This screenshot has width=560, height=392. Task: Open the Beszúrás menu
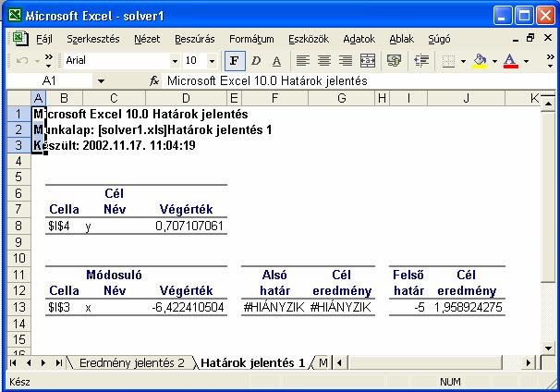[x=195, y=39]
